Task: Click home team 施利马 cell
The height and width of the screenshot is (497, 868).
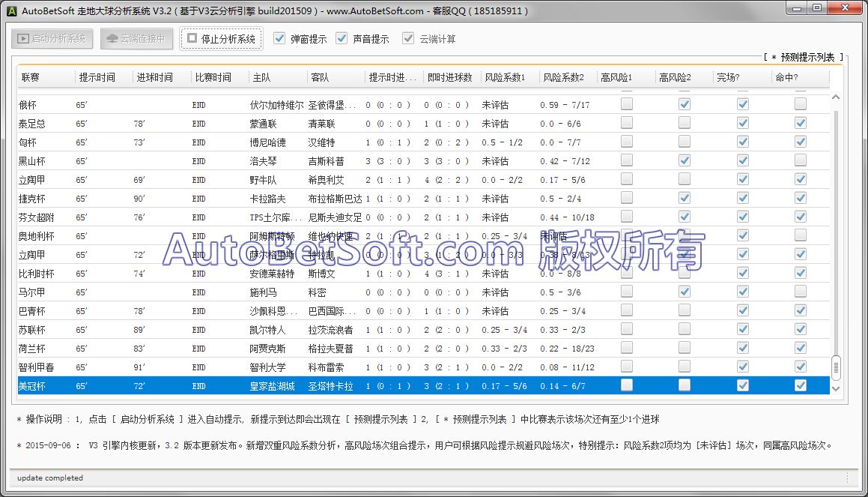Action: tap(263, 292)
